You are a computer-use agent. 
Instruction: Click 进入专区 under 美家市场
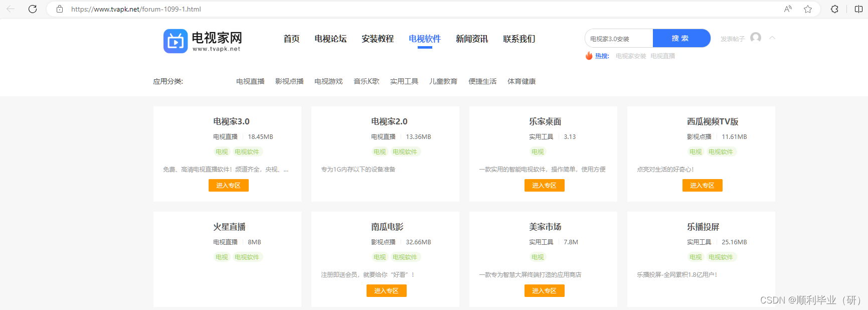(545, 291)
